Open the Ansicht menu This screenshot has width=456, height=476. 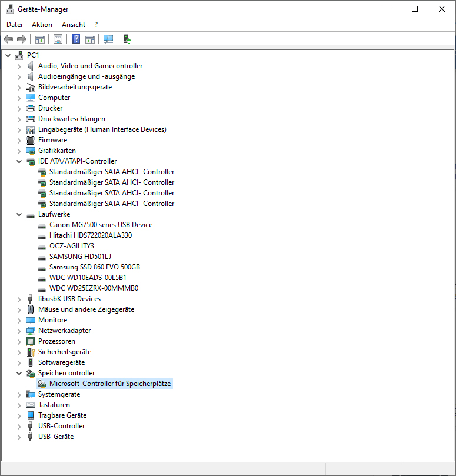coord(74,25)
